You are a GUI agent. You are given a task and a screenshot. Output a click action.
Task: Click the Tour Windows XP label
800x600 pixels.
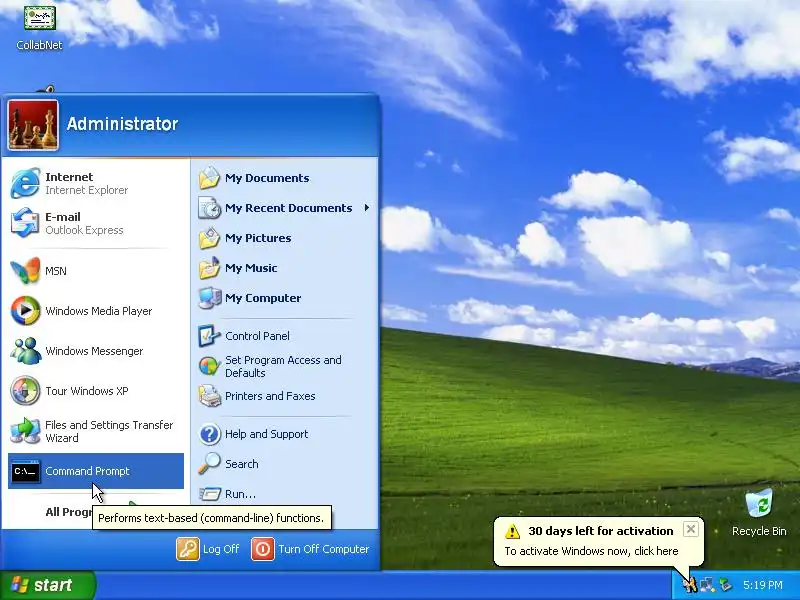click(87, 391)
